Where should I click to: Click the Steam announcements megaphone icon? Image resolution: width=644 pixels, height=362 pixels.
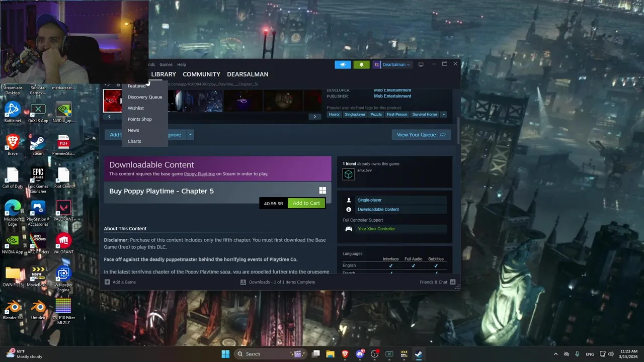coord(343,64)
